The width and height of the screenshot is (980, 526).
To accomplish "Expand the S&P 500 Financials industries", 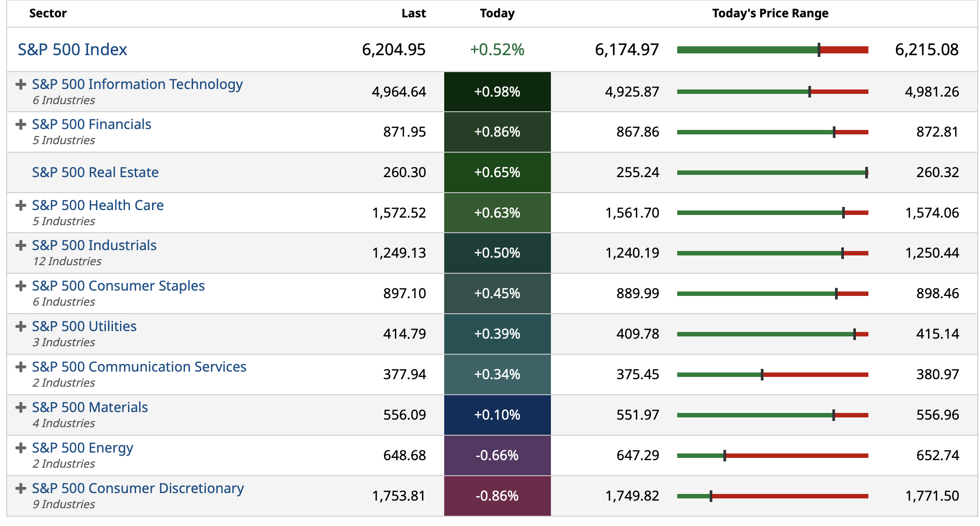I will (20, 125).
